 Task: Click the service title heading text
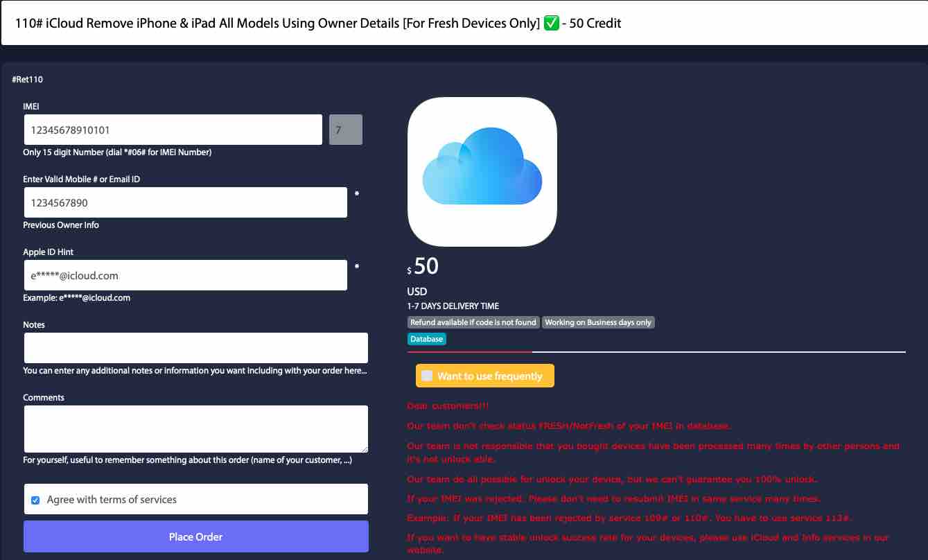coord(318,23)
